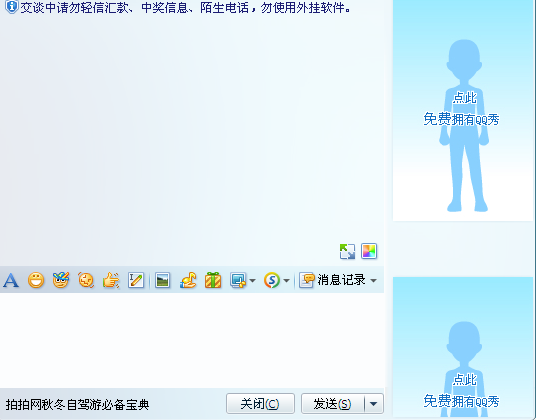536x420 pixels.
Task: Open the handwriting pencil input tool
Action: coord(136,280)
